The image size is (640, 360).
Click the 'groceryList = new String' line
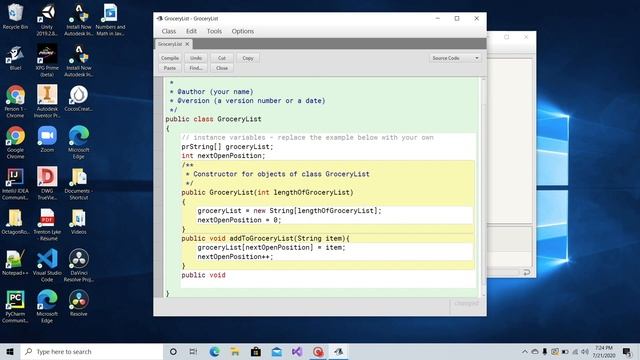pyautogui.click(x=289, y=211)
